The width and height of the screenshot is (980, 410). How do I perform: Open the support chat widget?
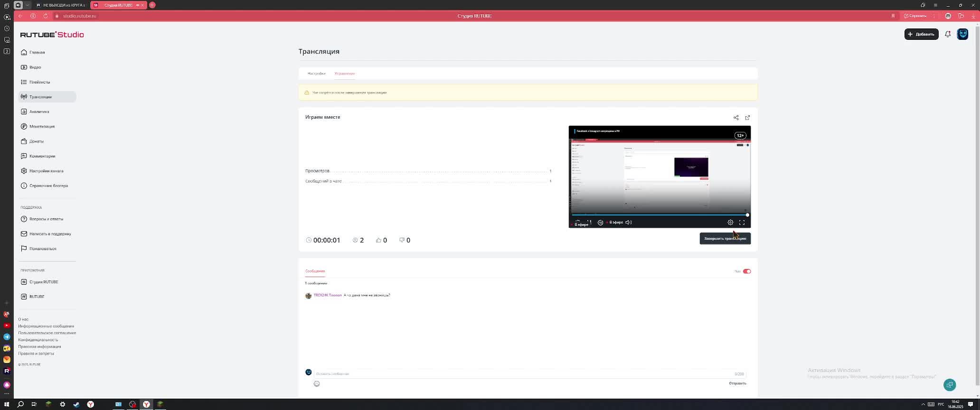pyautogui.click(x=950, y=385)
